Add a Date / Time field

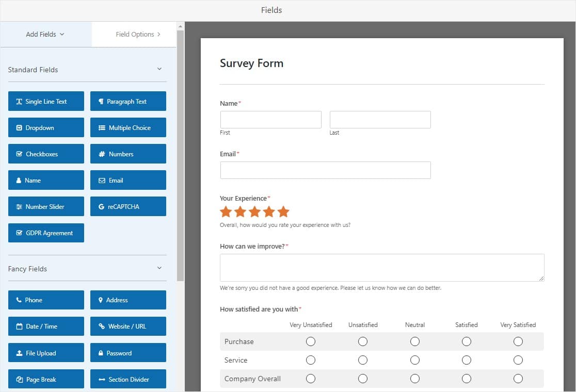point(46,326)
